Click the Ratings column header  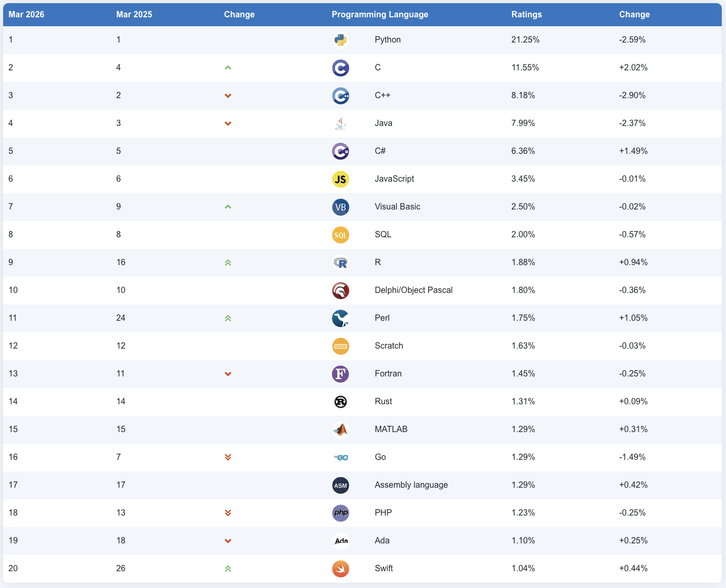tap(526, 15)
